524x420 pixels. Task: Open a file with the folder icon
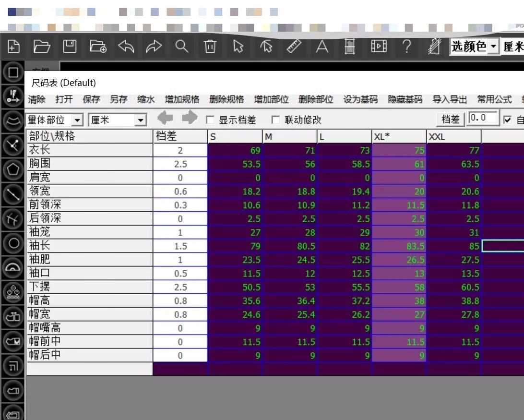(x=41, y=47)
